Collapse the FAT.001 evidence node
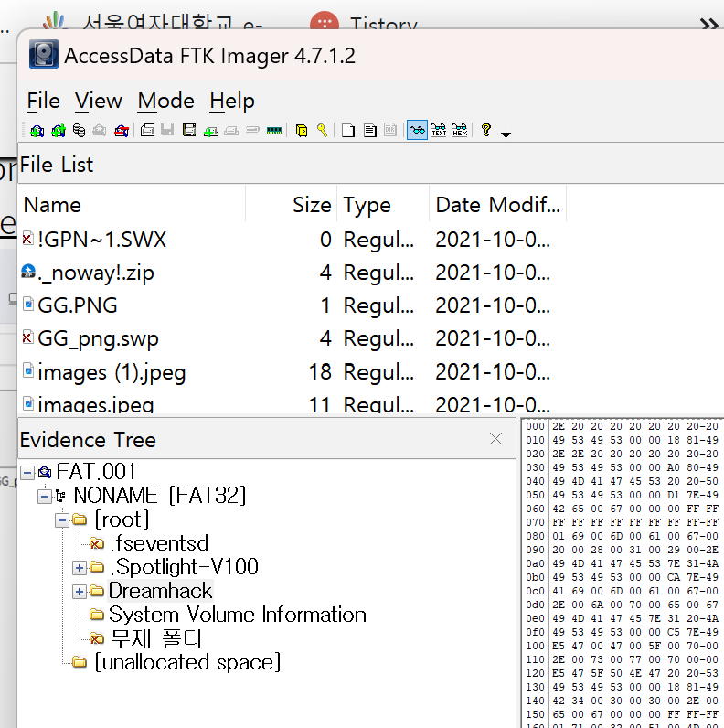 click(27, 473)
